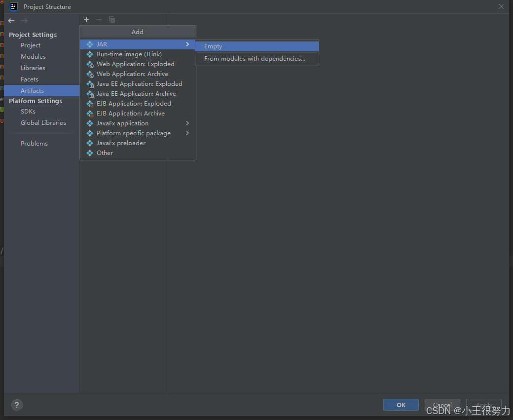The image size is (513, 420).
Task: Click the Platform specific package icon
Action: coord(90,133)
